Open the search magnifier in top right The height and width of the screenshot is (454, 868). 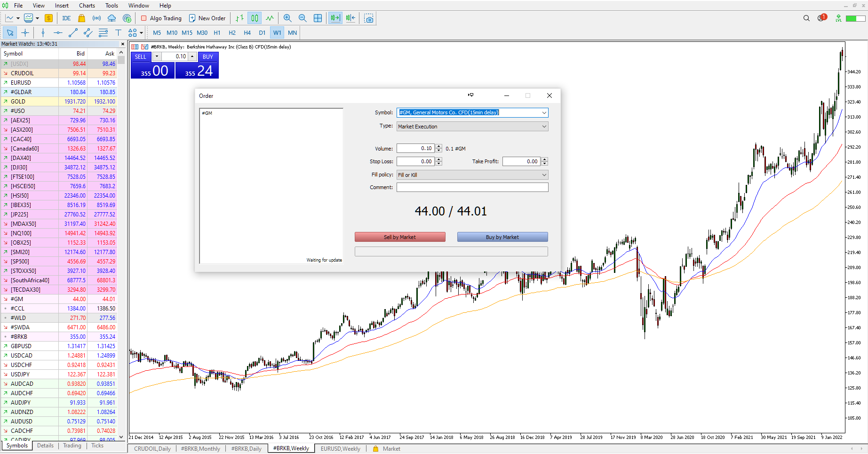pyautogui.click(x=806, y=18)
